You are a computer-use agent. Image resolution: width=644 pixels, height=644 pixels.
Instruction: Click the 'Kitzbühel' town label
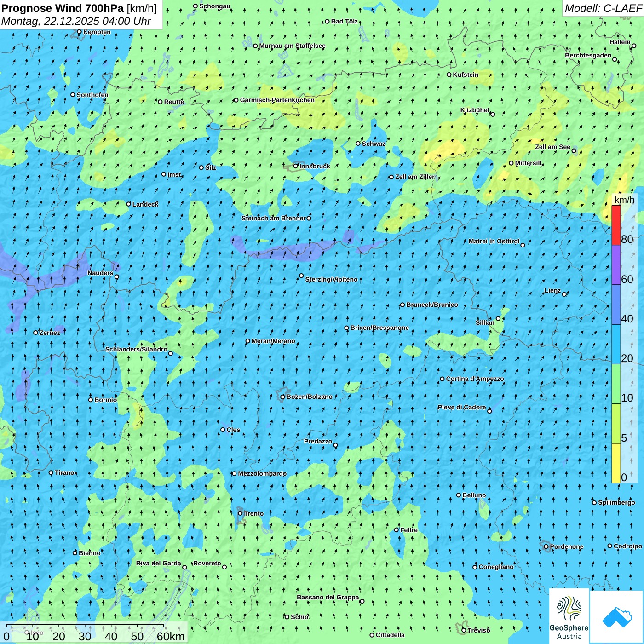click(475, 110)
